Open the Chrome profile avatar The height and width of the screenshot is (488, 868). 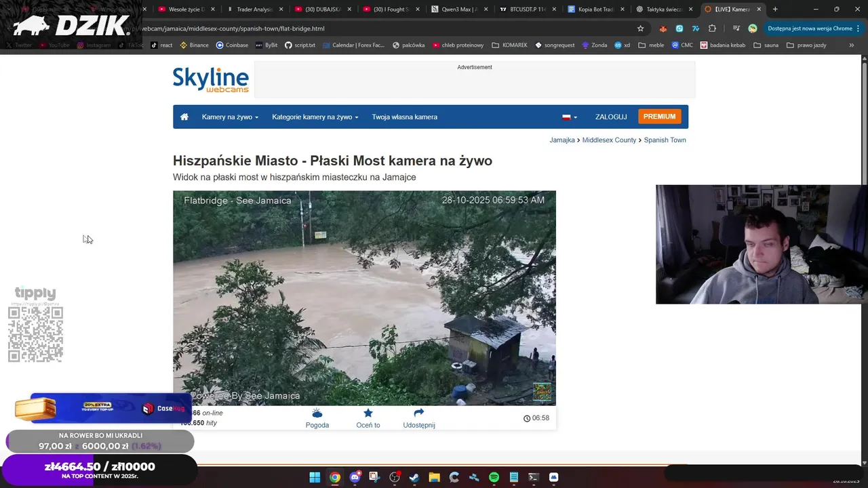point(753,28)
